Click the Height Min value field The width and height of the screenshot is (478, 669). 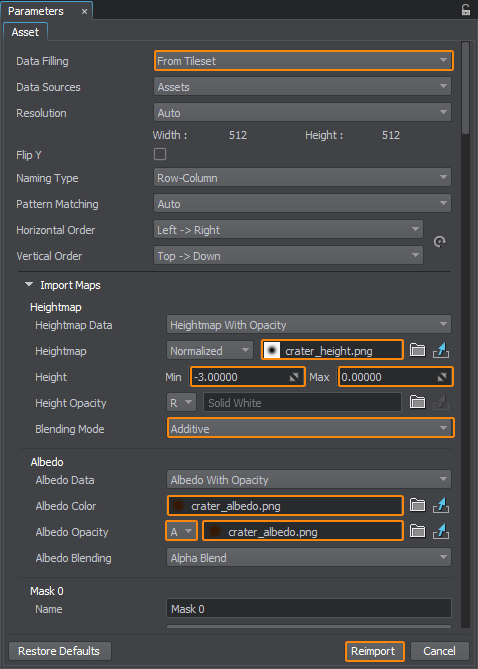coord(248,377)
